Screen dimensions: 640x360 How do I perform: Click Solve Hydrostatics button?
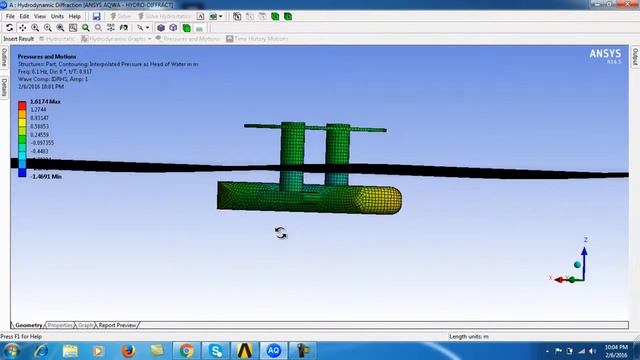pyautogui.click(x=164, y=16)
